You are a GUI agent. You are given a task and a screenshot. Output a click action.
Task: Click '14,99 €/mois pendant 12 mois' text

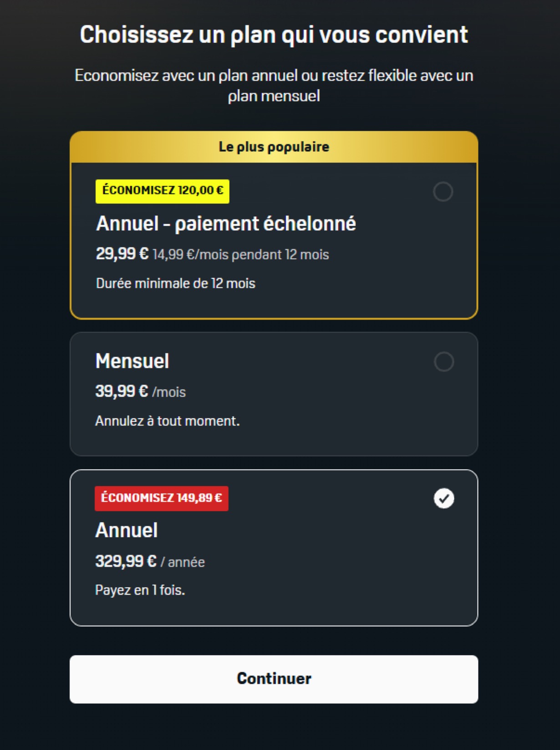pyautogui.click(x=240, y=255)
